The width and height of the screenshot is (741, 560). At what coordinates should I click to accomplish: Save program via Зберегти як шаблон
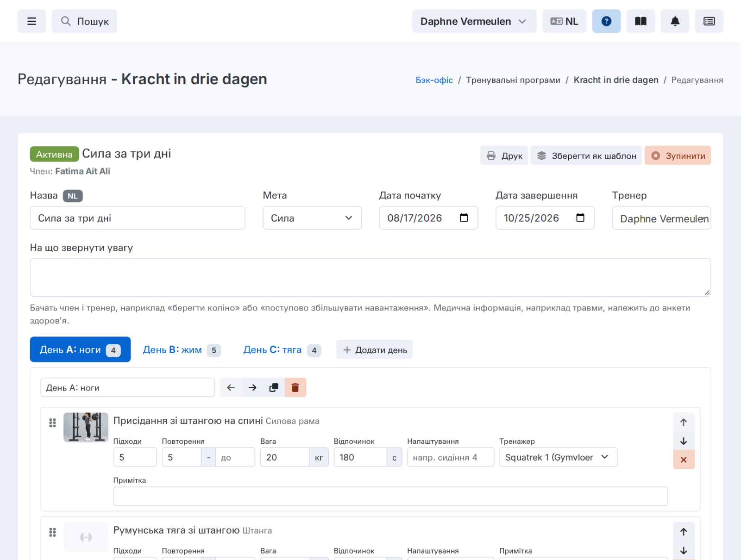(586, 156)
